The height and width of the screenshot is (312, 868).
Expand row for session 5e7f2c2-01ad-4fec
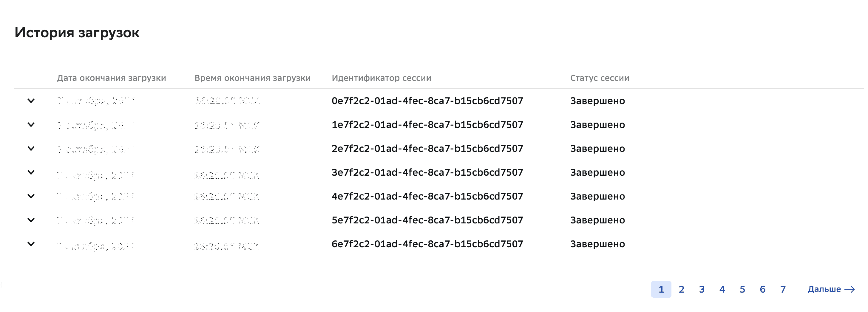(x=31, y=220)
